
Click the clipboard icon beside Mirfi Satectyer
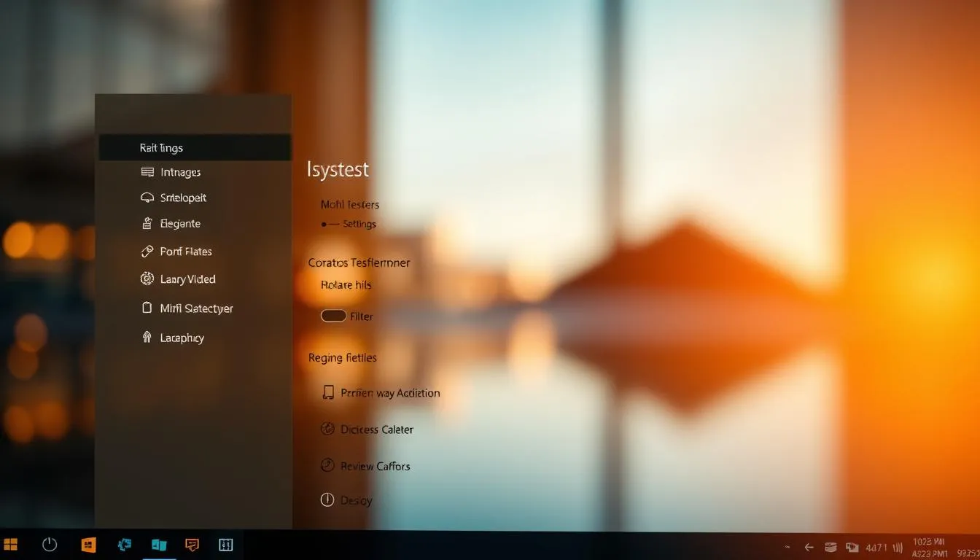147,308
